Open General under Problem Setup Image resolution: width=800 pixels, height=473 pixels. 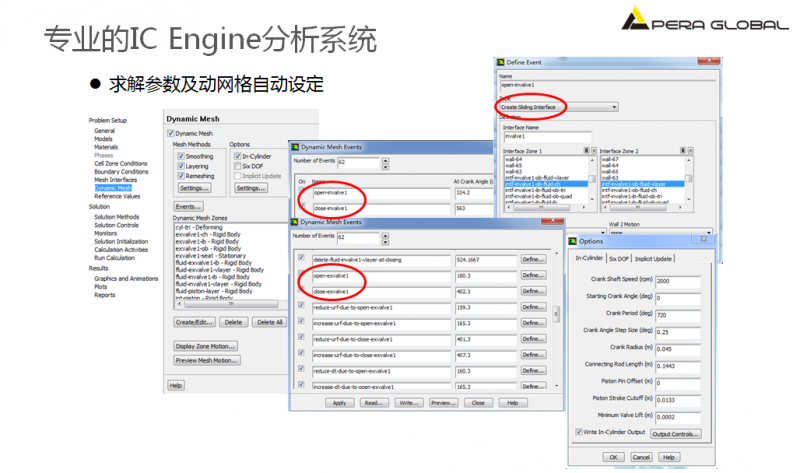(105, 131)
